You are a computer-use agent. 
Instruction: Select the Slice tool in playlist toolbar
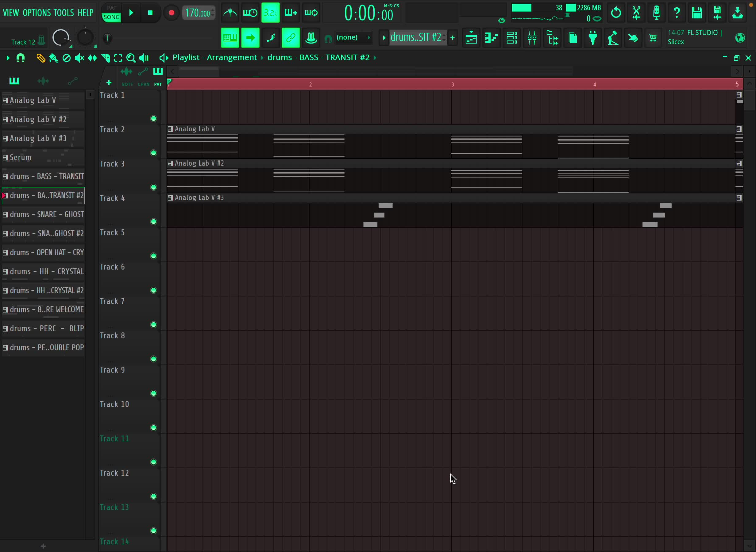point(105,58)
